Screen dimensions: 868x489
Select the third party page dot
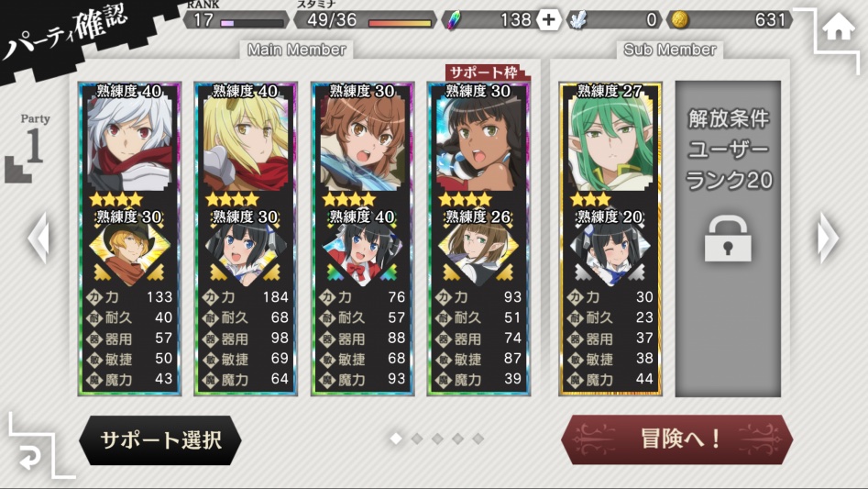[437, 439]
